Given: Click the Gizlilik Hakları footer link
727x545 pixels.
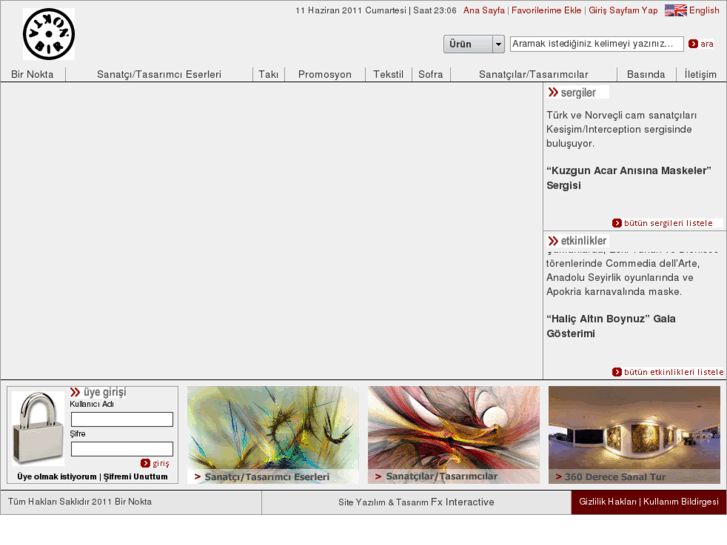Looking at the screenshot, I should [x=607, y=501].
